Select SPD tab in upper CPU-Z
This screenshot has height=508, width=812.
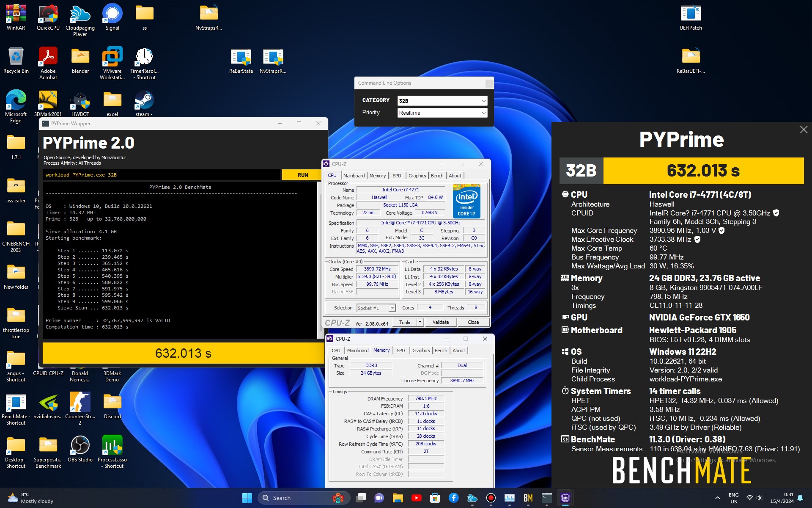(x=397, y=176)
